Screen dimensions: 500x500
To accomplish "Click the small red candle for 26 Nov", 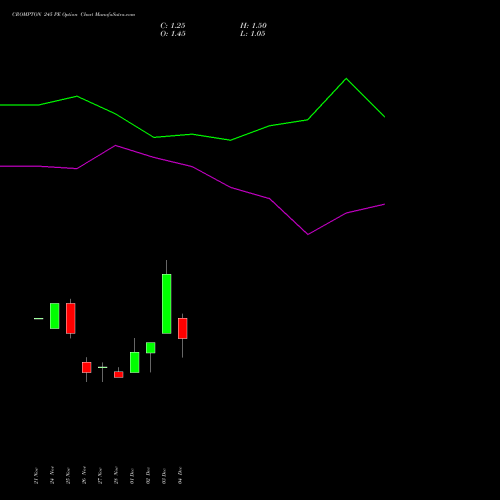I will [x=87, y=367].
